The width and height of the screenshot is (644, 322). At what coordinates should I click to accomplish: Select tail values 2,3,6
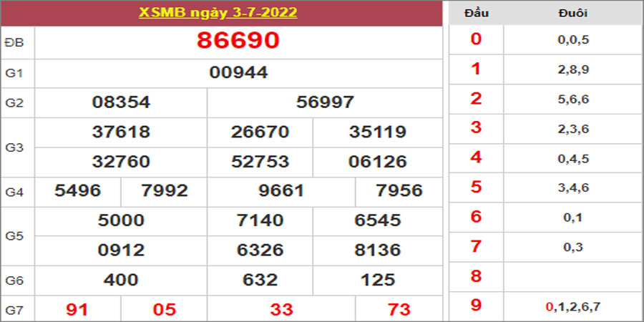tap(573, 129)
